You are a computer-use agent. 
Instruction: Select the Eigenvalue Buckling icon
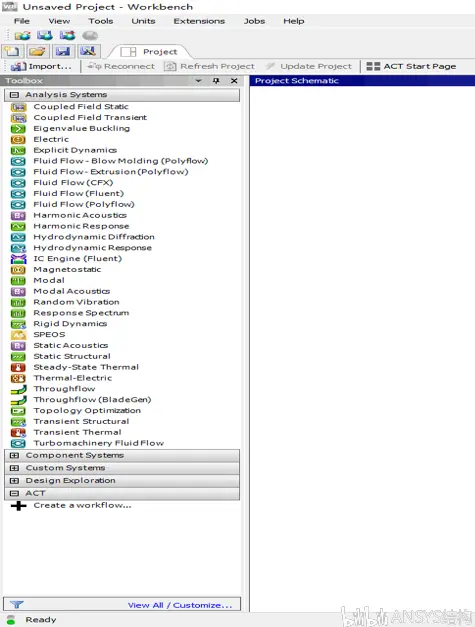(18, 129)
